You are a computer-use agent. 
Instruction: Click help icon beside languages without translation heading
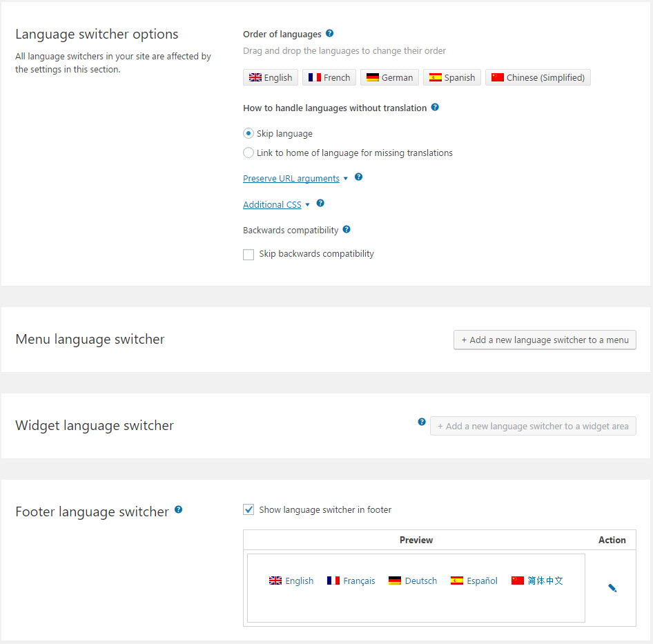click(x=435, y=108)
